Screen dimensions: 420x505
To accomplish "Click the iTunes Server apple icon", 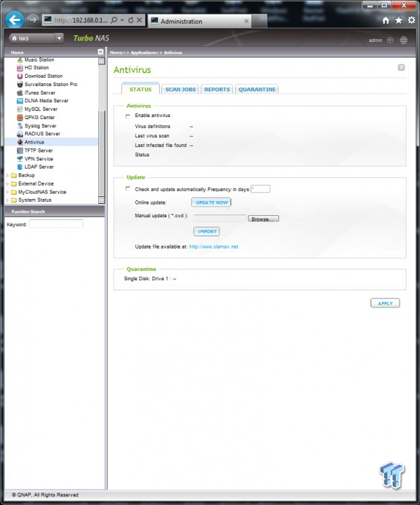I will 20,93.
